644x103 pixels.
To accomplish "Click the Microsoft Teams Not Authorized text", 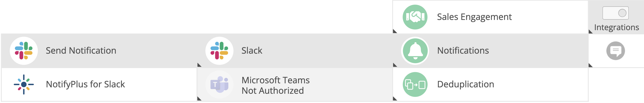I will click(x=275, y=85).
